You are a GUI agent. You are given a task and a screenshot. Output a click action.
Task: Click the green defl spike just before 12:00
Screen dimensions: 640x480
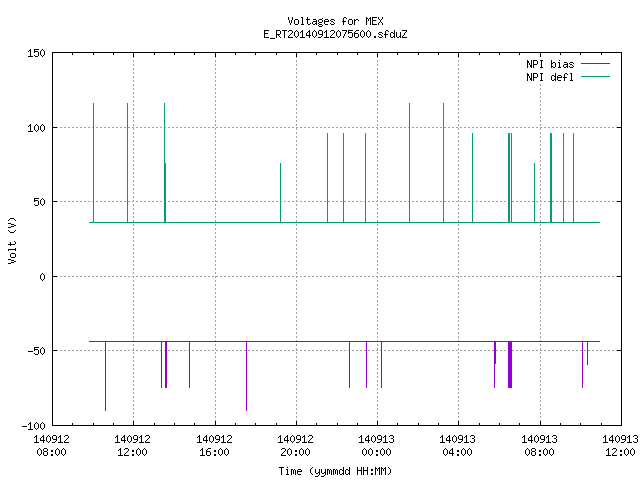[x=127, y=163]
